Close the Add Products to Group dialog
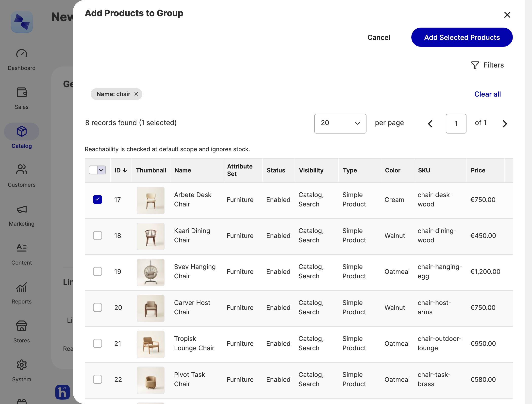This screenshot has width=532, height=404. coord(507,15)
